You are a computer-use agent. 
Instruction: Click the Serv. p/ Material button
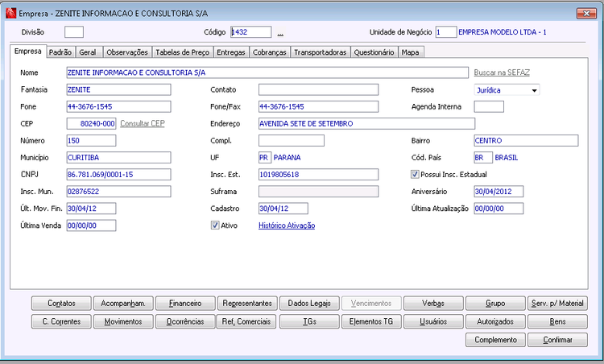557,303
